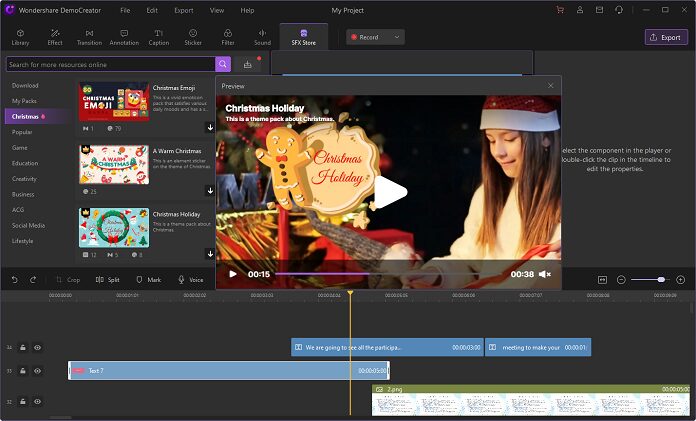
Task: Click the red Record button
Action: 365,37
